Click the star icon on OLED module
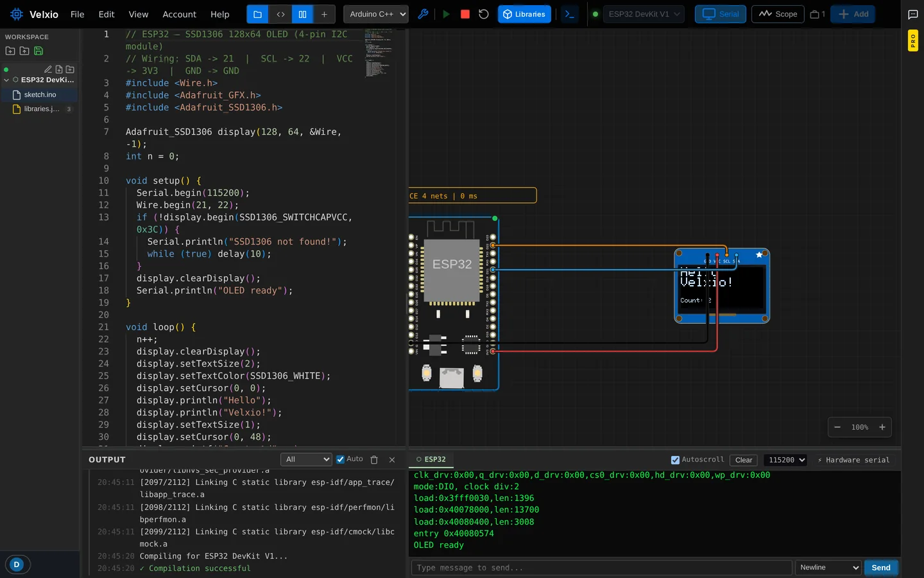The height and width of the screenshot is (578, 924). (x=760, y=255)
